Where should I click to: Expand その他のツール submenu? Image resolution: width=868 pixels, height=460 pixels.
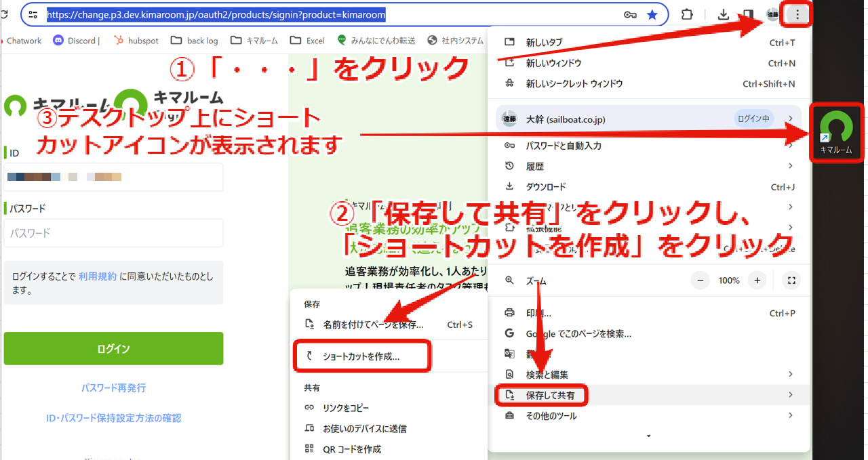[x=649, y=415]
